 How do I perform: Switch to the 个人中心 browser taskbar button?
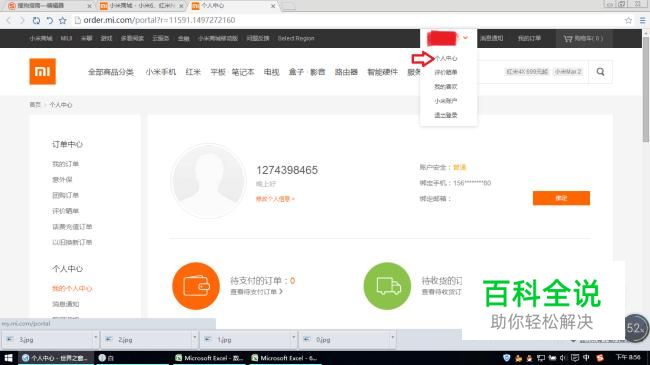[x=56, y=358]
